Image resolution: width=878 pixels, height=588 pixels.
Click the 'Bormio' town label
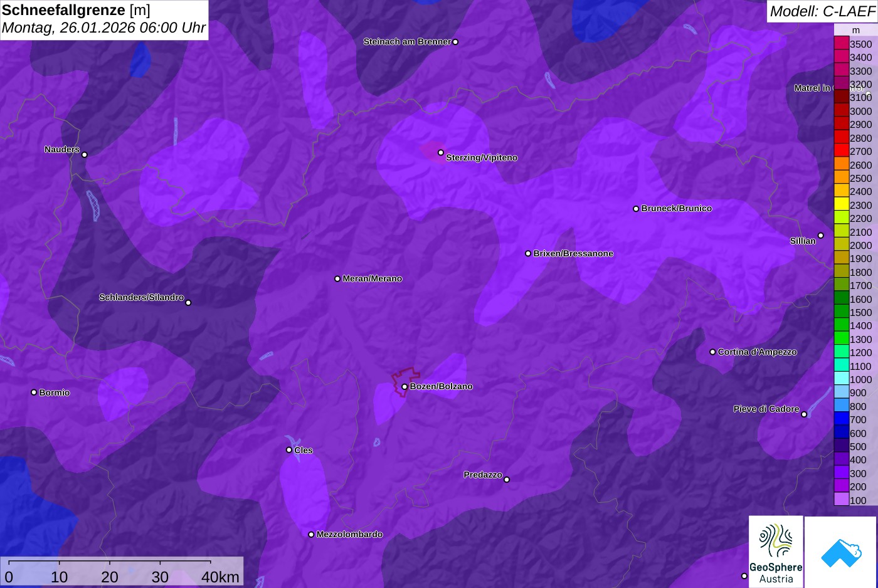pyautogui.click(x=55, y=392)
